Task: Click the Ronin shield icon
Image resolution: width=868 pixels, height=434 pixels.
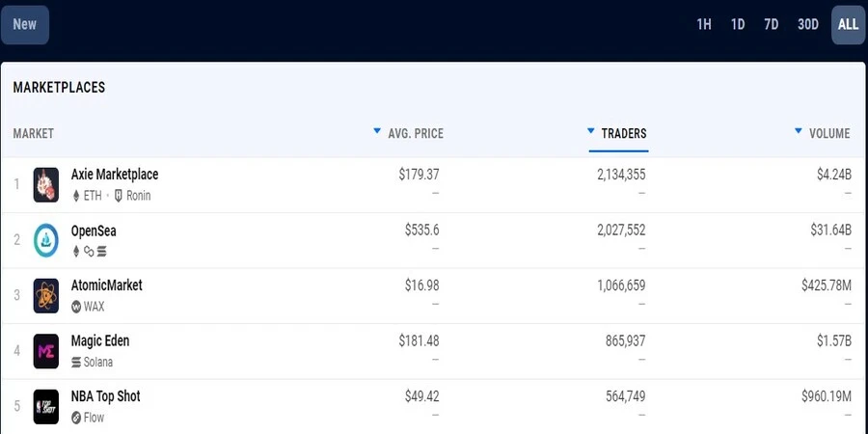Action: [x=118, y=196]
